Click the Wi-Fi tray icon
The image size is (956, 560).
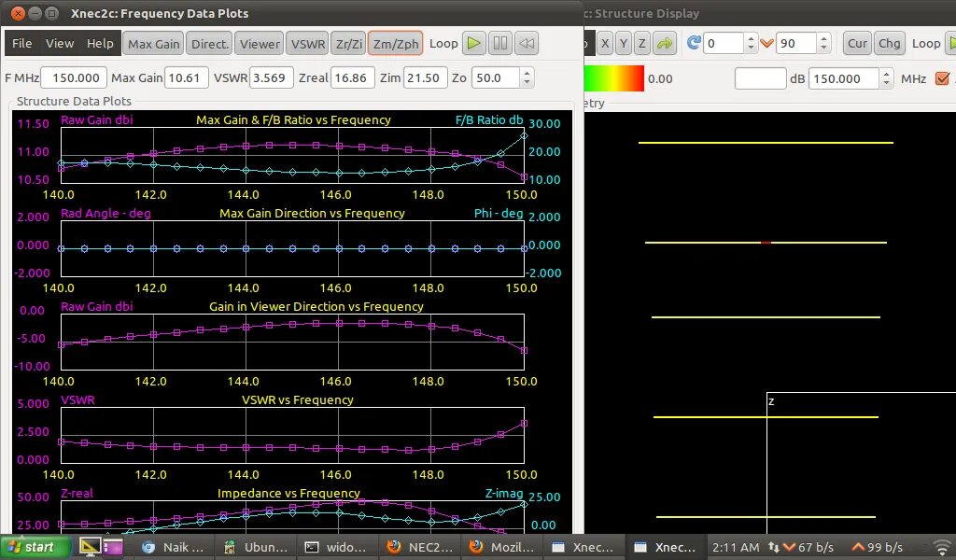pos(944,547)
